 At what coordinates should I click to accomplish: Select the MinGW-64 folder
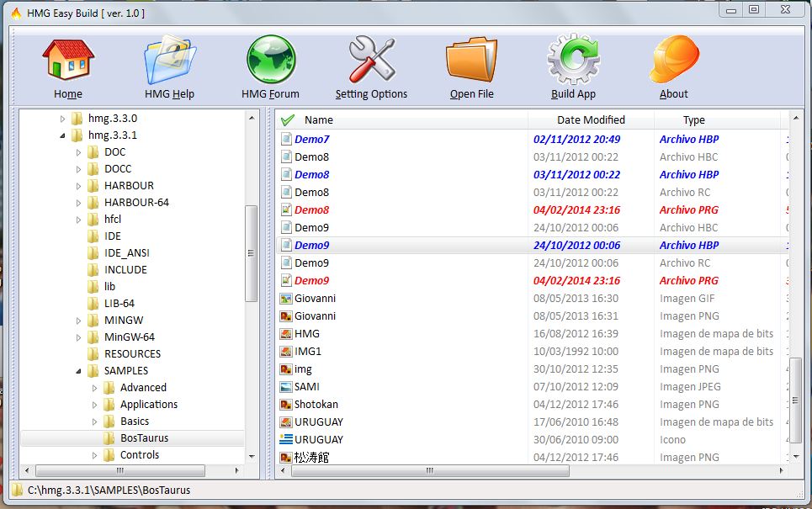pyautogui.click(x=130, y=337)
